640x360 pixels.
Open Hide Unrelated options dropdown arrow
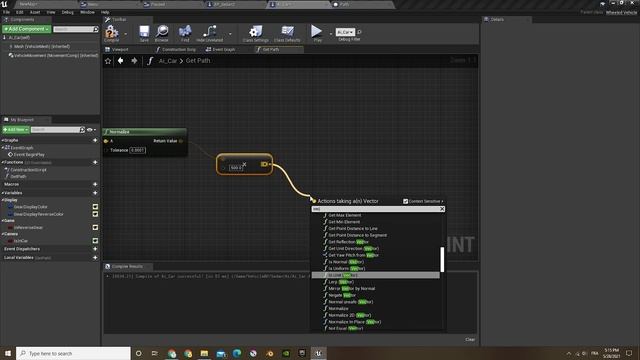(230, 34)
